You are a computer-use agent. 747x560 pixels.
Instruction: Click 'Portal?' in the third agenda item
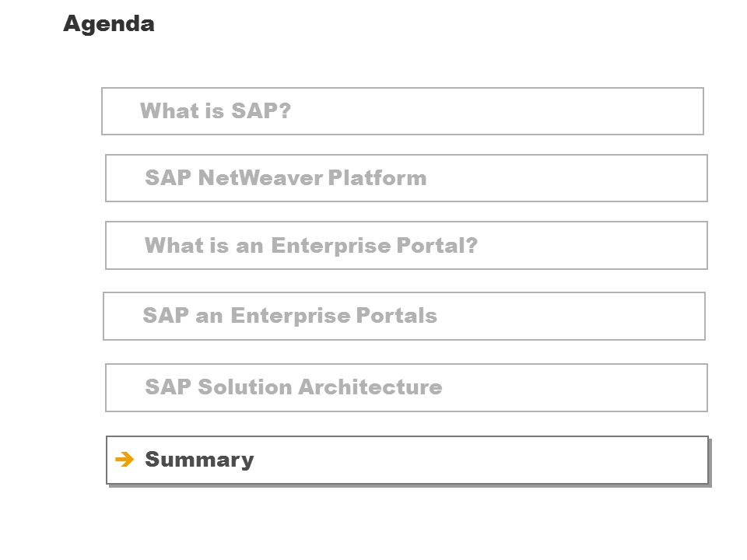437,245
